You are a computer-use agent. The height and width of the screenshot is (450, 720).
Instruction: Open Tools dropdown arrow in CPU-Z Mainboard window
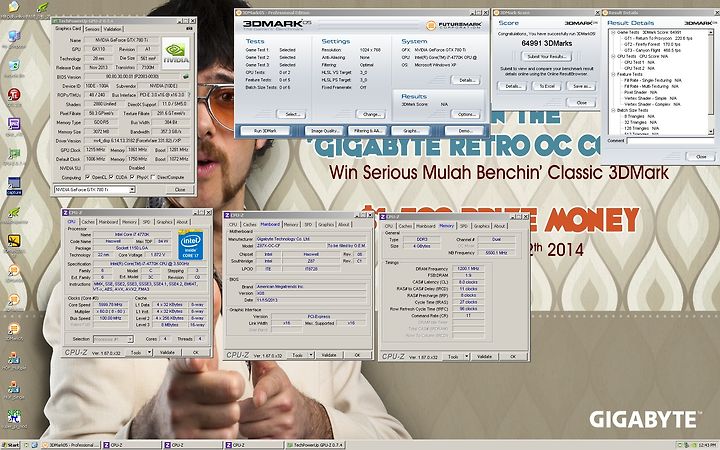[311, 355]
